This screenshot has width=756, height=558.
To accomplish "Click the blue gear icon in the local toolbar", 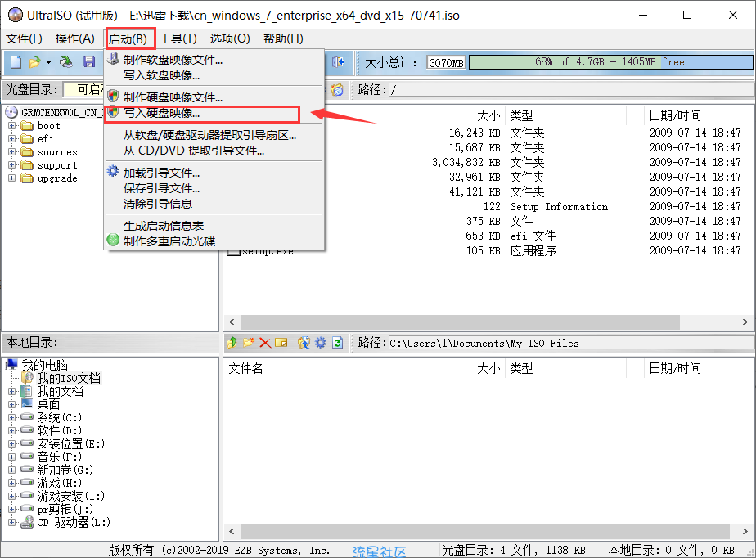I will [x=321, y=343].
